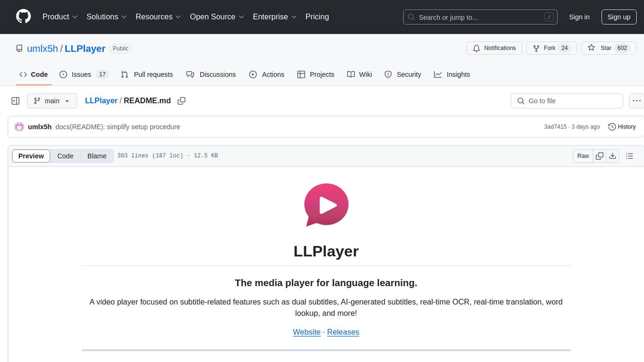Expand the Enterprise menu

(x=275, y=17)
